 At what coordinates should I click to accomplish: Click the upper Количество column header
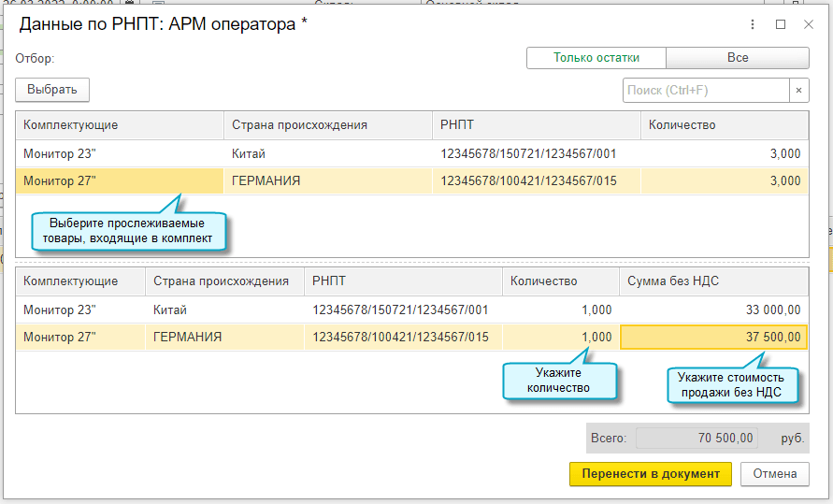(724, 125)
